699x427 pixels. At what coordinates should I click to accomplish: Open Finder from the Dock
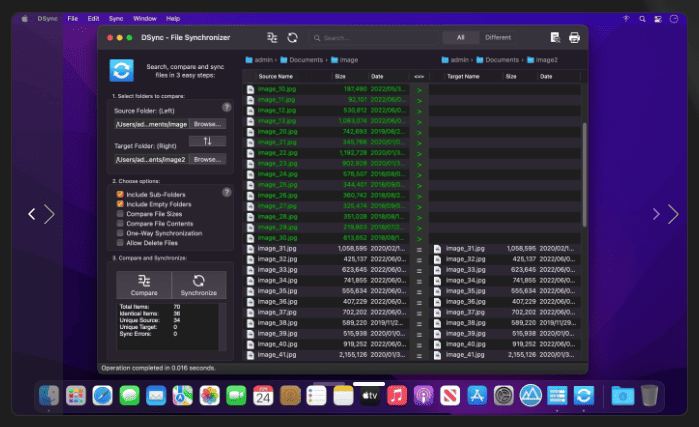pos(49,395)
